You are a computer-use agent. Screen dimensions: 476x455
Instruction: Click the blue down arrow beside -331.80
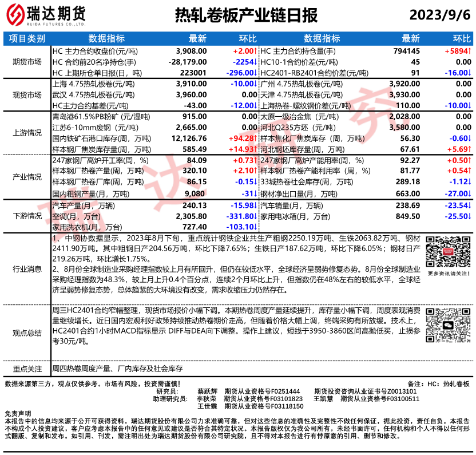pyautogui.click(x=255, y=216)
